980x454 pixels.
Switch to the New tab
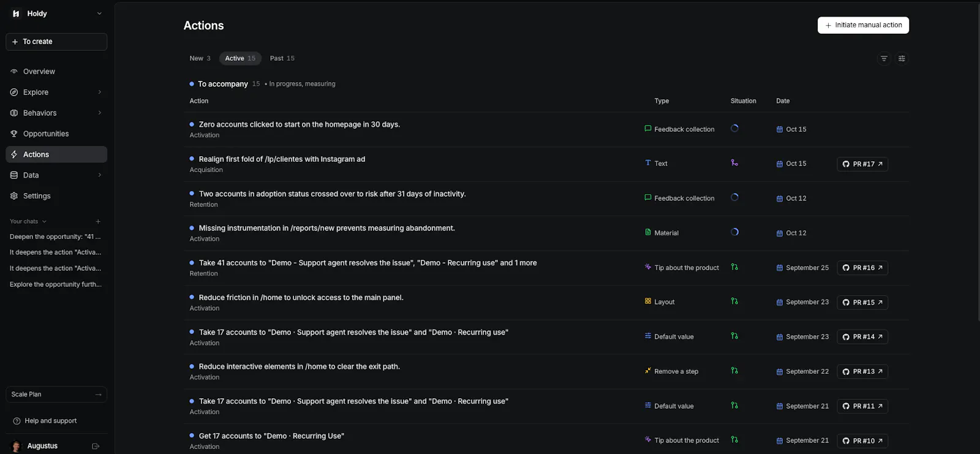coord(200,58)
